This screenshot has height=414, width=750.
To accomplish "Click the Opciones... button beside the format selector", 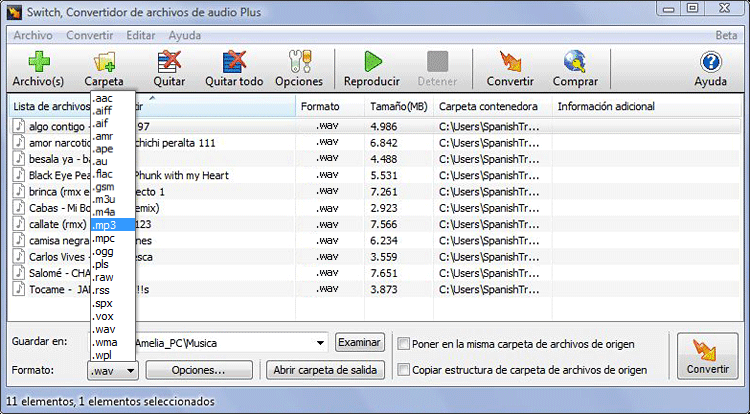I will pos(199,370).
